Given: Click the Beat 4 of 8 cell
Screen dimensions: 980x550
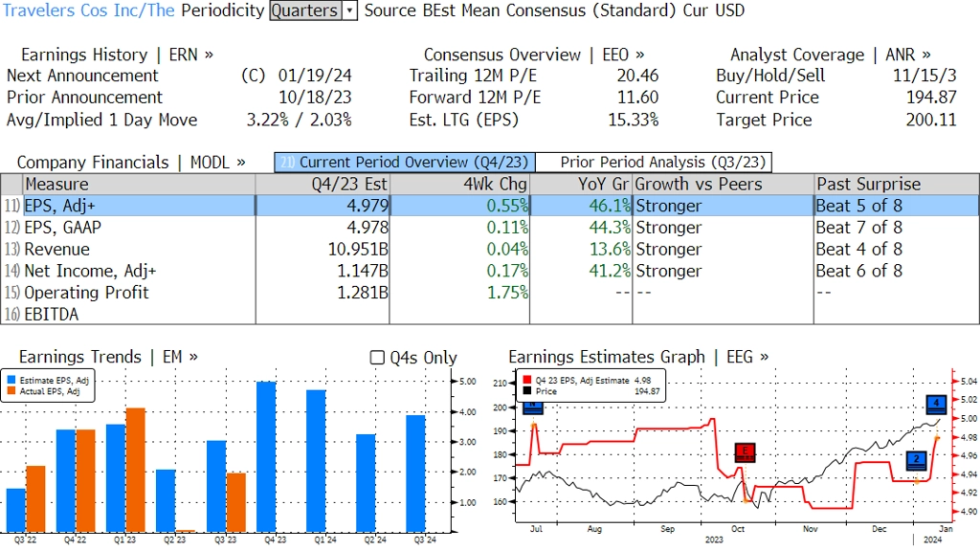Looking at the screenshot, I should (858, 250).
